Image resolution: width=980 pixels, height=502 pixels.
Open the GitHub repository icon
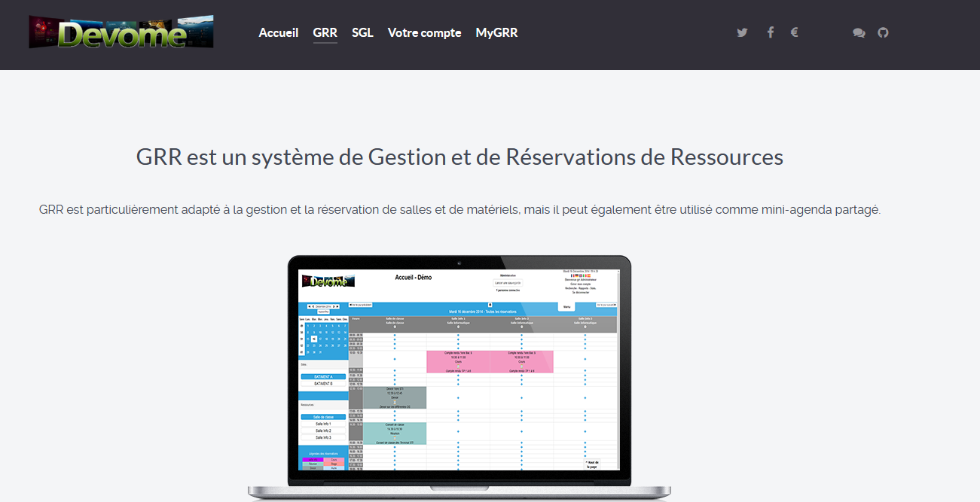coord(883,32)
